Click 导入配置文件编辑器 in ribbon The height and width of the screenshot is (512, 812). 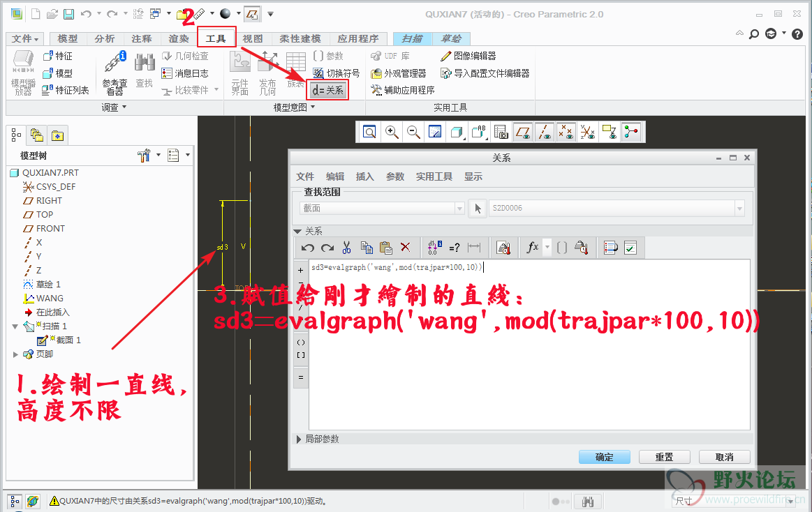(485, 73)
